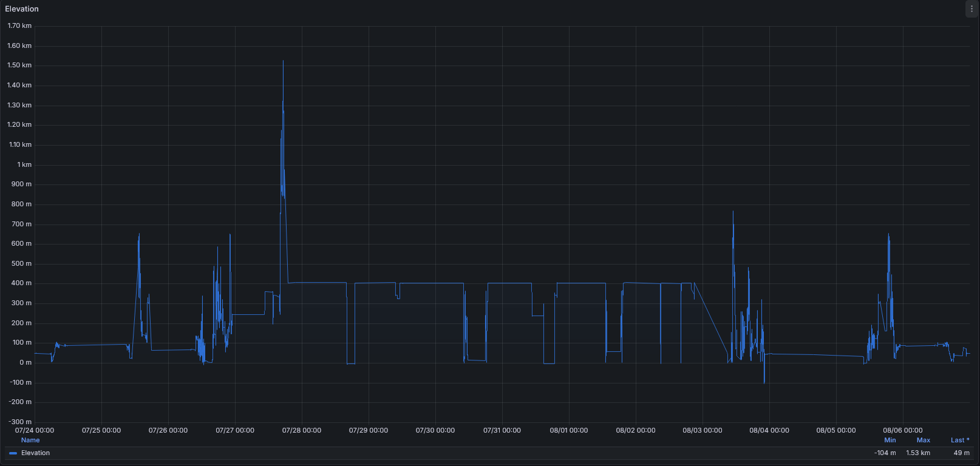Click the 700 m y-axis label
This screenshot has height=466, width=980.
pos(21,225)
